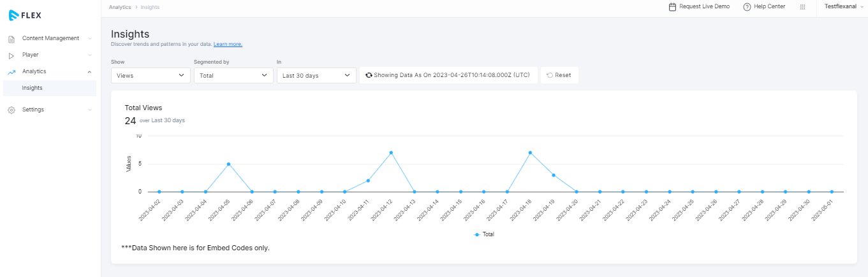Click the 2023-04-12 data point on chart
Screen dimensions: 868x277
tap(391, 153)
